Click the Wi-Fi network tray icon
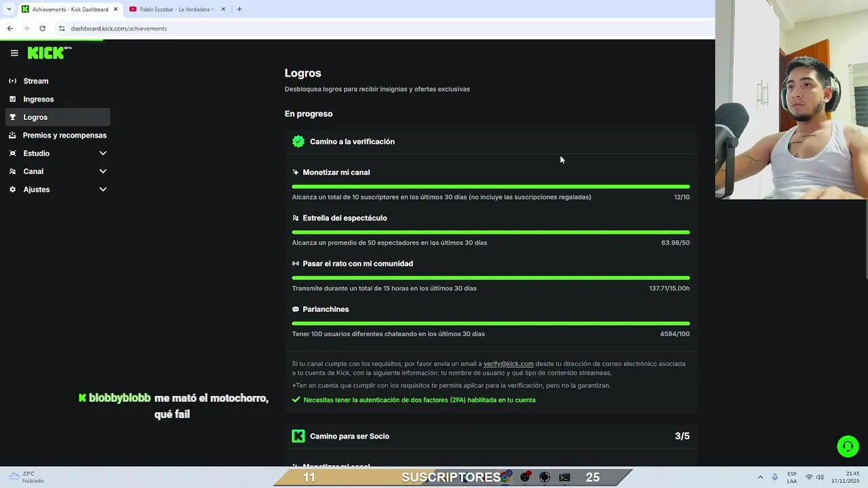Viewport: 868px width, 488px height. point(809,477)
